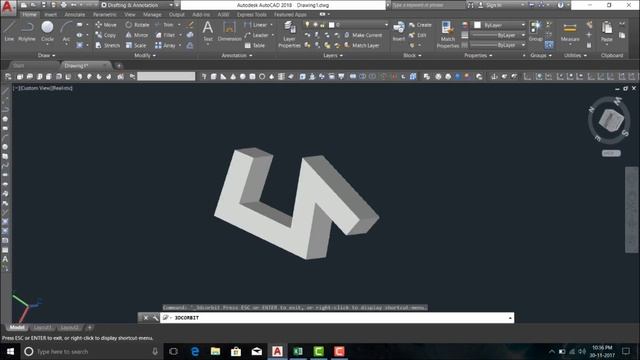Screen dimensions: 640x360
Task: Open the Insert ribbon tab
Action: click(51, 14)
